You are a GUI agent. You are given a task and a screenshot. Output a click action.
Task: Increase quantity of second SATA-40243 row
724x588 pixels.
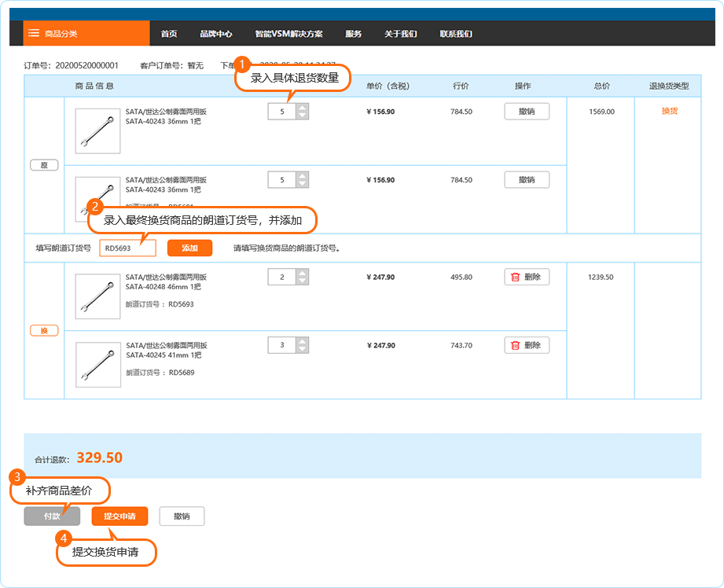point(302,176)
